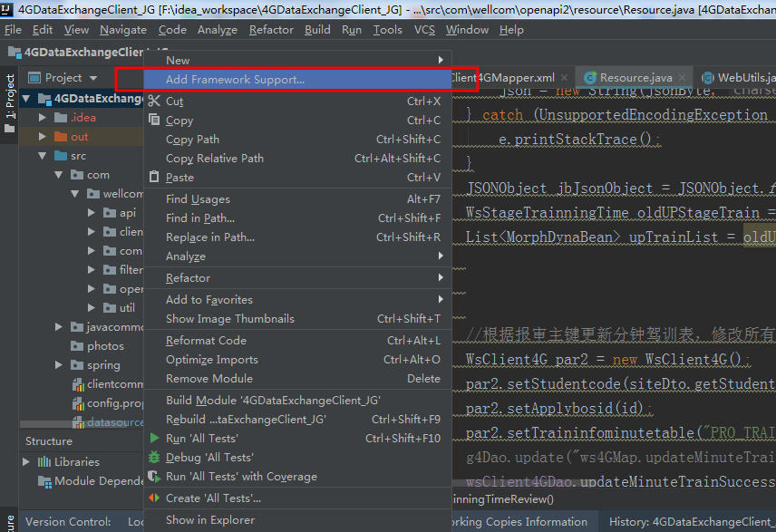Expand the .idea folder
Screen dimensions: 776x532
click(x=43, y=117)
